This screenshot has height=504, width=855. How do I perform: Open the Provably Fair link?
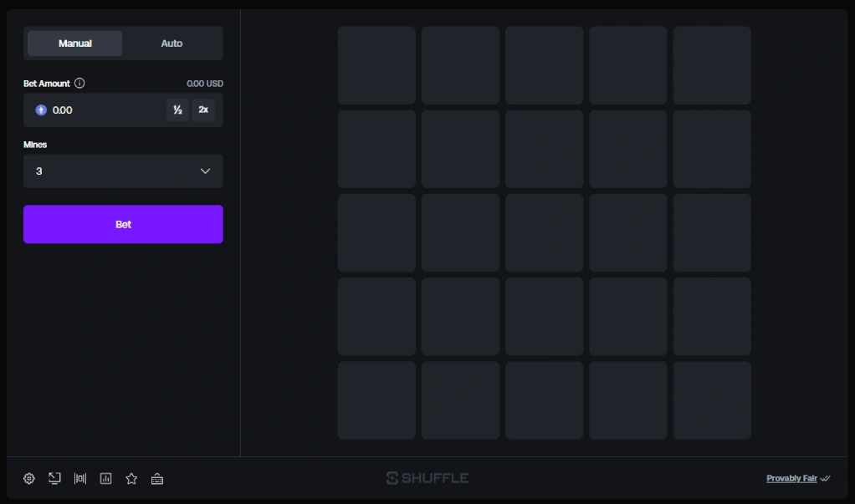click(791, 478)
